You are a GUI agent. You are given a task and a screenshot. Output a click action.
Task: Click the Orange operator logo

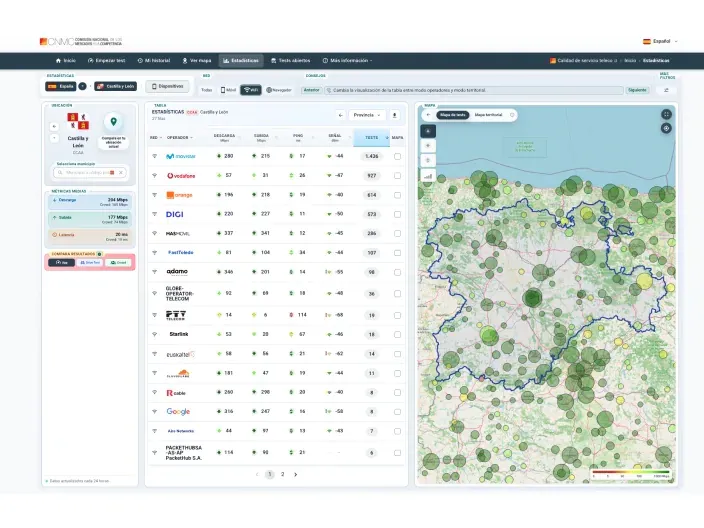pos(179,195)
